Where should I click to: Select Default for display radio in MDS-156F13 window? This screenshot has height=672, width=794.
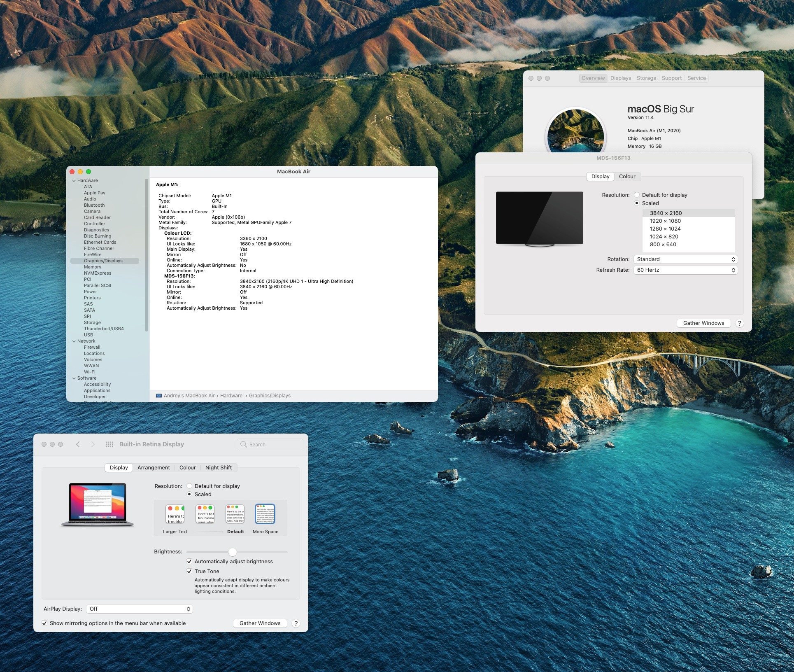[637, 195]
